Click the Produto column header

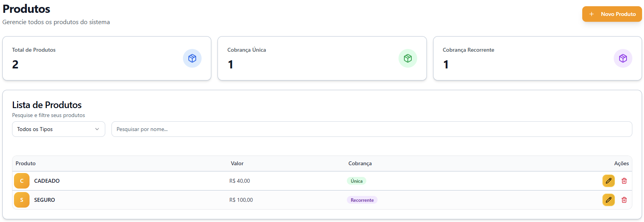(26, 163)
